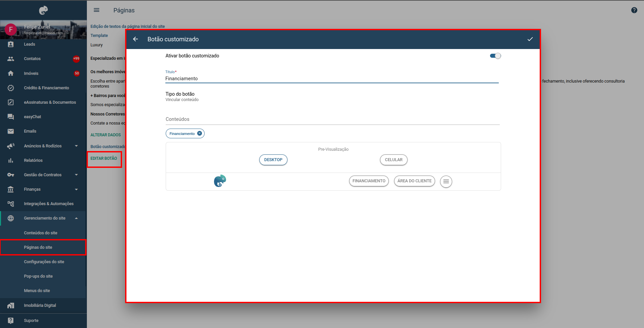
Task: Collapse the Gerenciamento do site arrow
Action: [76, 218]
